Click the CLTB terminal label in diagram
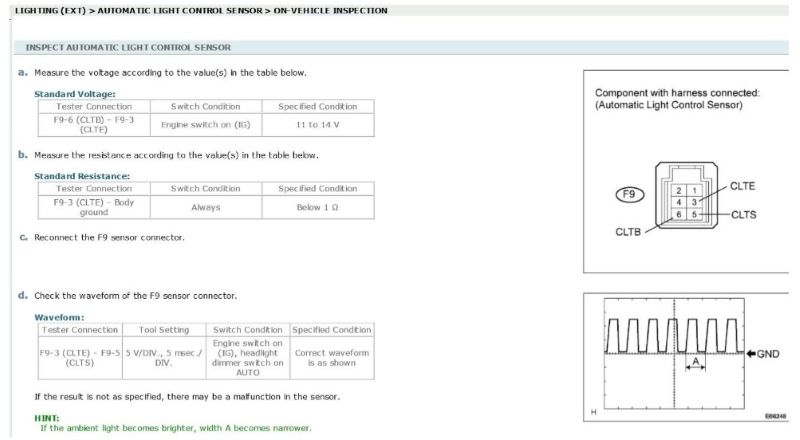The height and width of the screenshot is (440, 800). pyautogui.click(x=629, y=233)
